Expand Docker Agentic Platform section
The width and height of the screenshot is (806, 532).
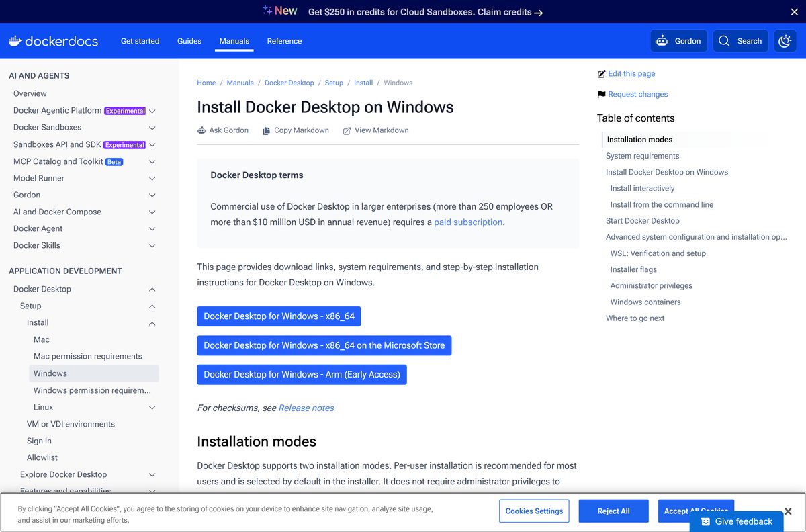(x=152, y=111)
